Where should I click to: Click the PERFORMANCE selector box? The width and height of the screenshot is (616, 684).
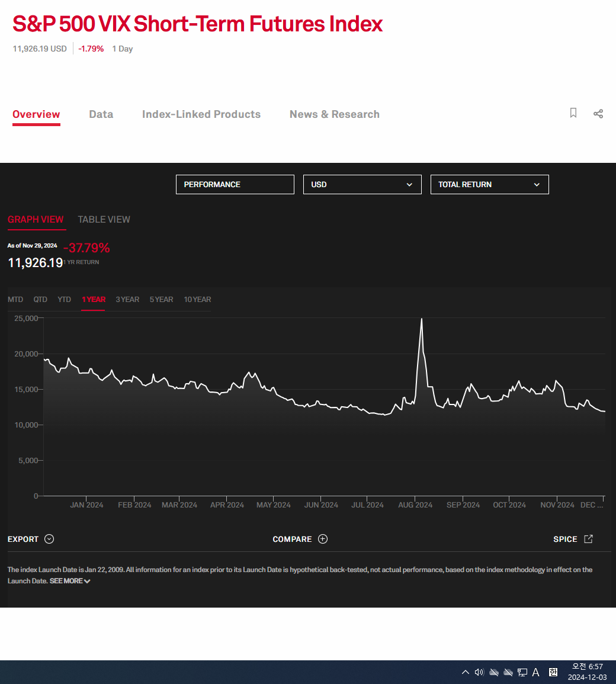tap(235, 185)
